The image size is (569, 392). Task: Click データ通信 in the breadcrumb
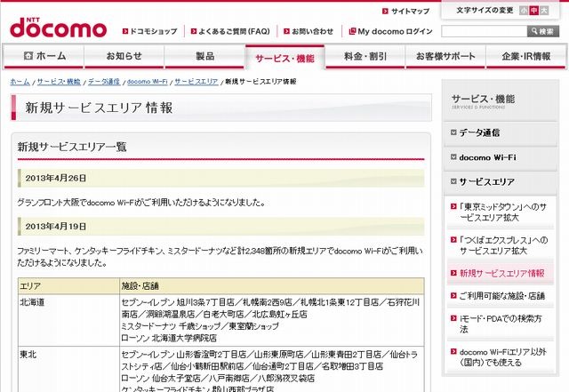(104, 82)
